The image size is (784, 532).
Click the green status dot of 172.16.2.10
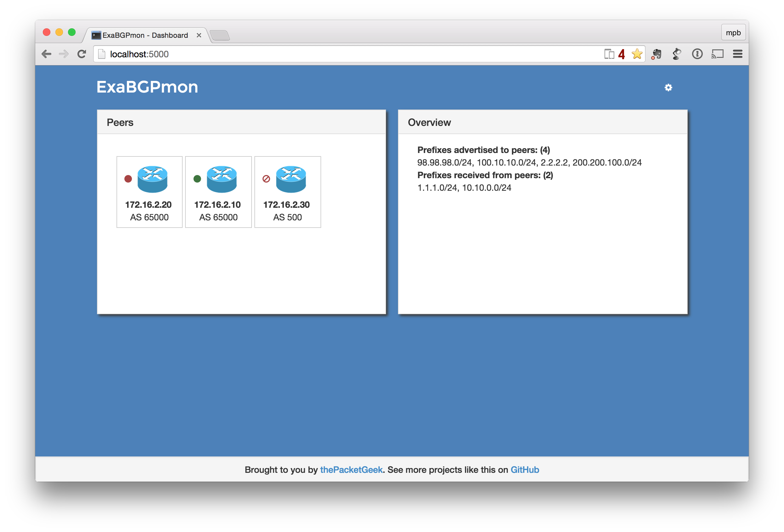tap(197, 179)
